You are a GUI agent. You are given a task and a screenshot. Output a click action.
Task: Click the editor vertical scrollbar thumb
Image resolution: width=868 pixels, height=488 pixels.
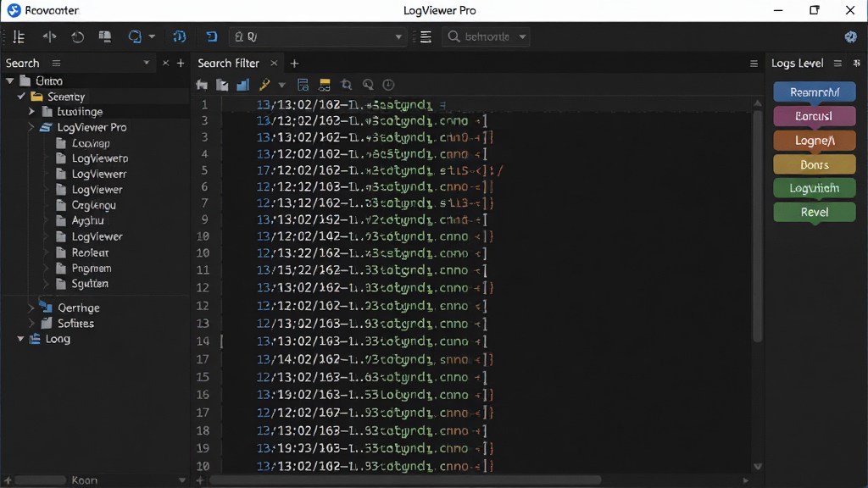tap(757, 225)
